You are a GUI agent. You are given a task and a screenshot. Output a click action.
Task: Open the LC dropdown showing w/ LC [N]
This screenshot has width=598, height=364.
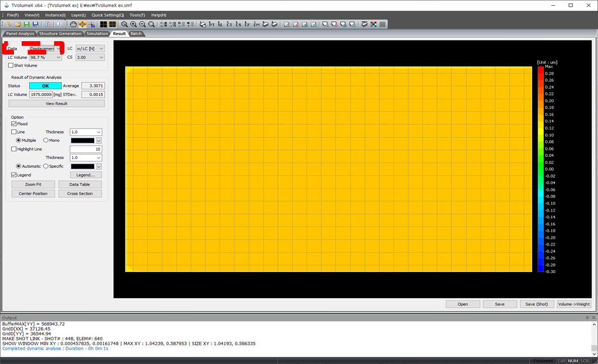tap(90, 49)
